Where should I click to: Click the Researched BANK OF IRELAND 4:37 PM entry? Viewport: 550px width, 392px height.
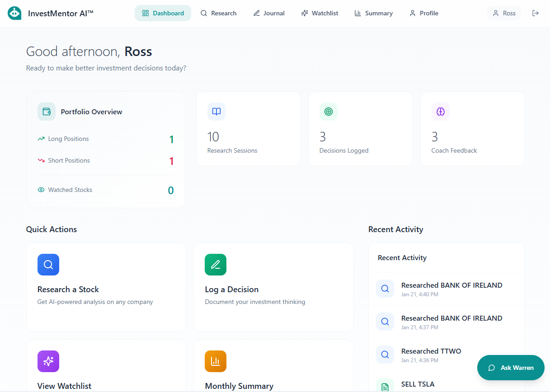[x=447, y=322]
